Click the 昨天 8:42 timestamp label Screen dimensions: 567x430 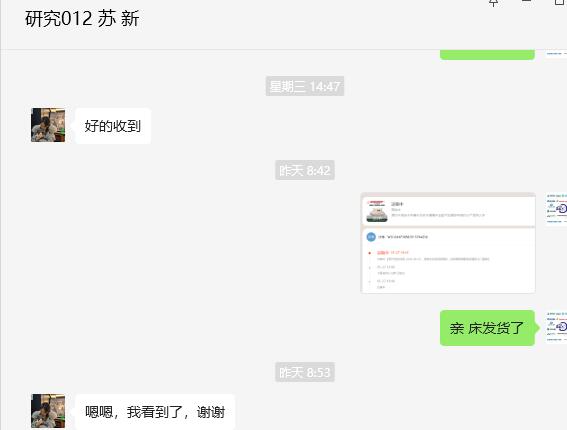(x=305, y=170)
